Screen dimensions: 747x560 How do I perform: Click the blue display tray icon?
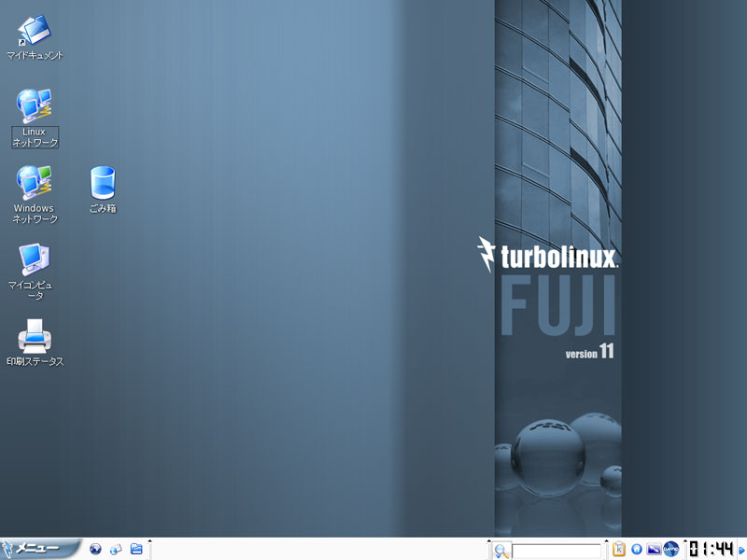tap(654, 549)
